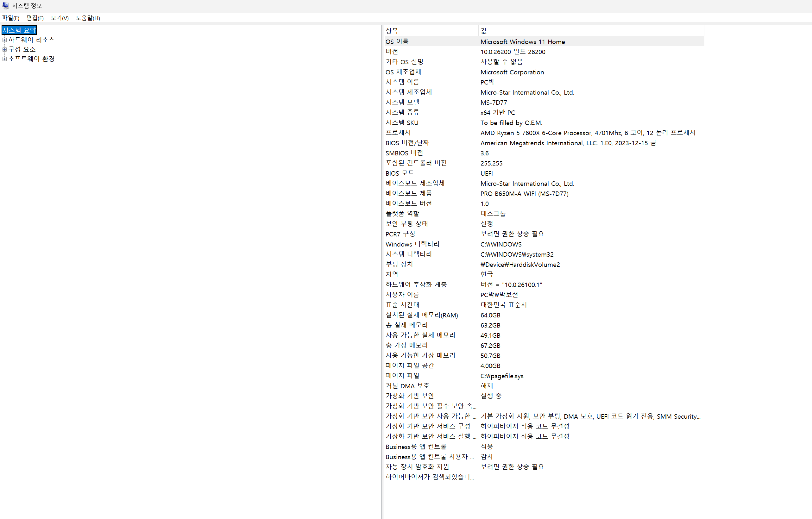Click the 255.255 controller version value
812x519 pixels.
coord(491,163)
